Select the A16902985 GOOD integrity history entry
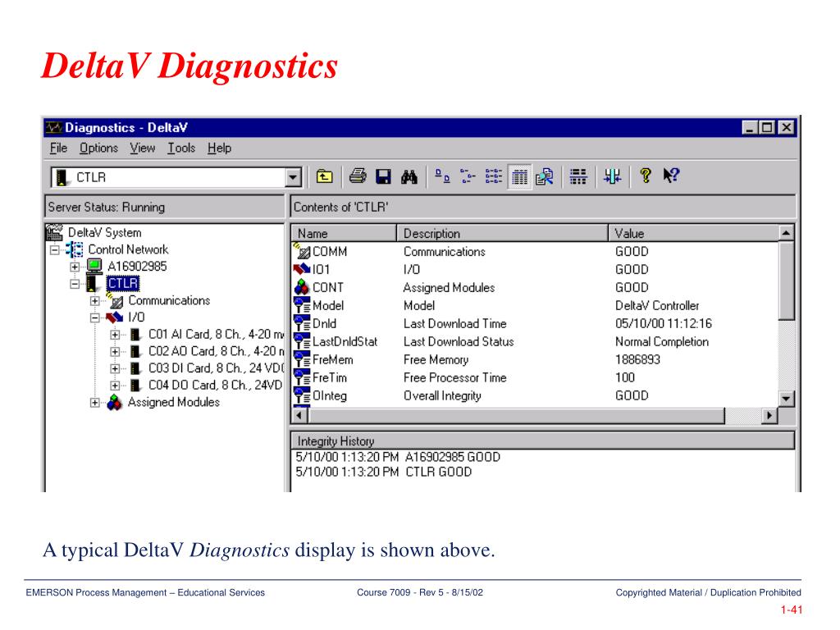Screen dimensions: 840x630 tap(398, 457)
